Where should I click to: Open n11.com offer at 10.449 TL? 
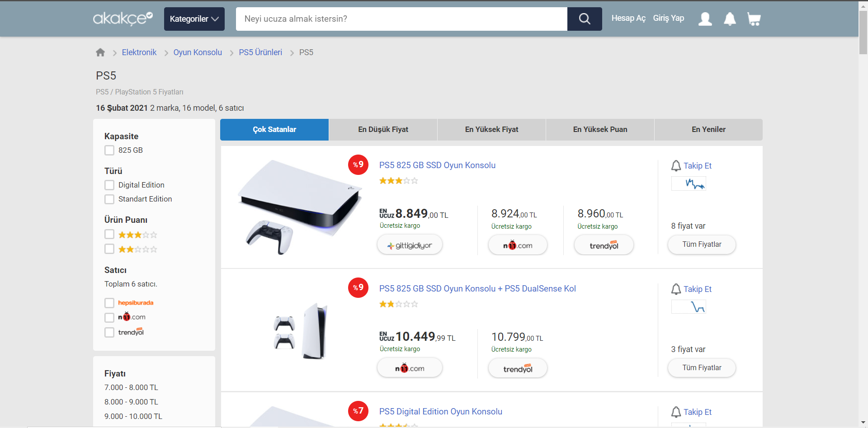tap(410, 368)
